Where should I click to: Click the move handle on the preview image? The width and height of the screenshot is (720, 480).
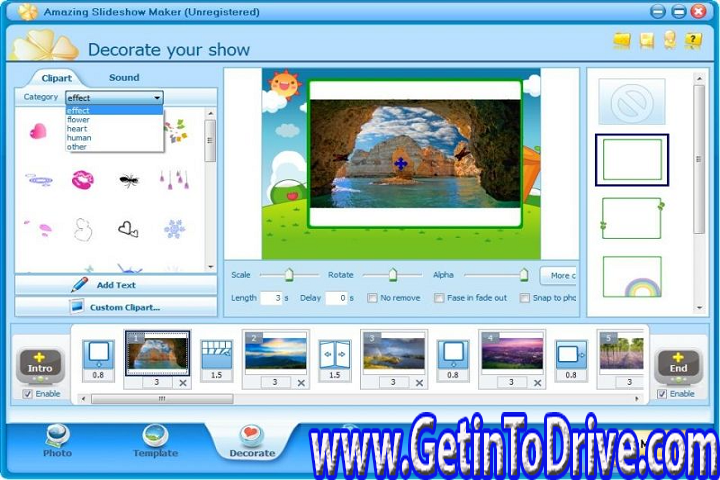pos(400,164)
